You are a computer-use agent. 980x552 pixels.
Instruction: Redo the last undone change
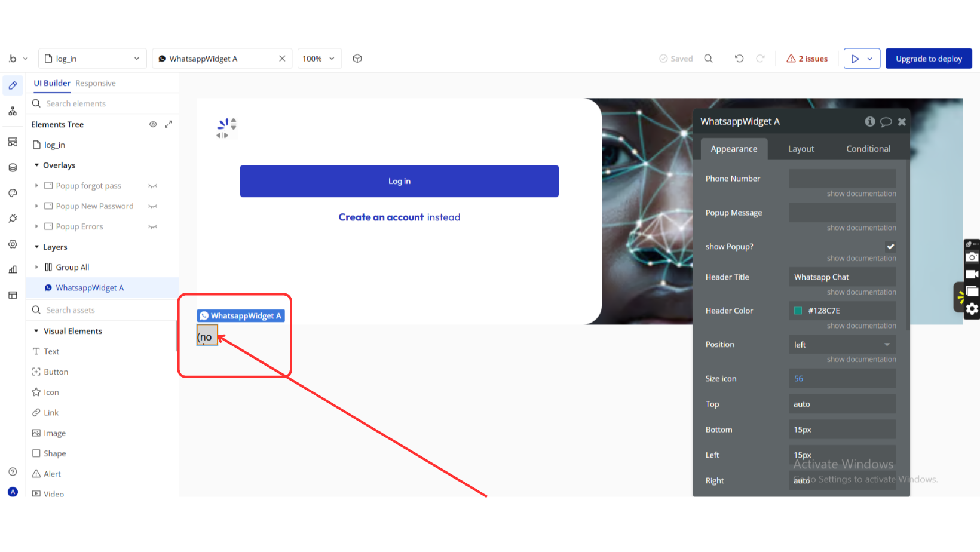click(x=760, y=59)
